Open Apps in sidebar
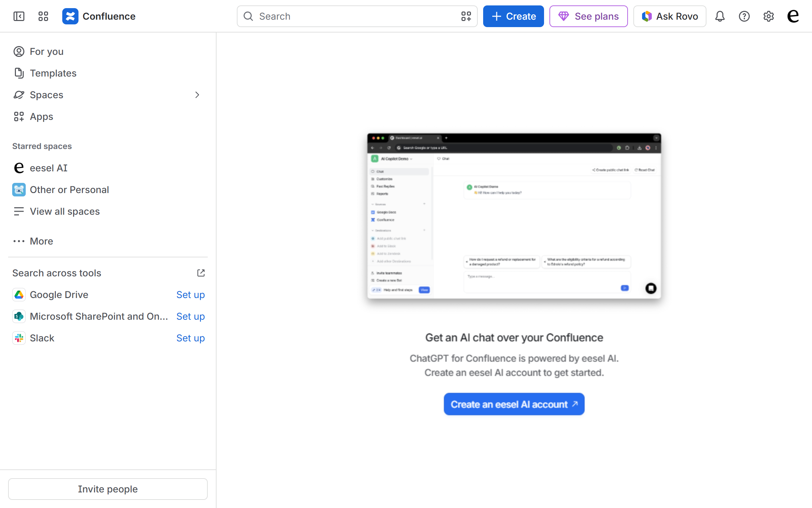 [108, 117]
